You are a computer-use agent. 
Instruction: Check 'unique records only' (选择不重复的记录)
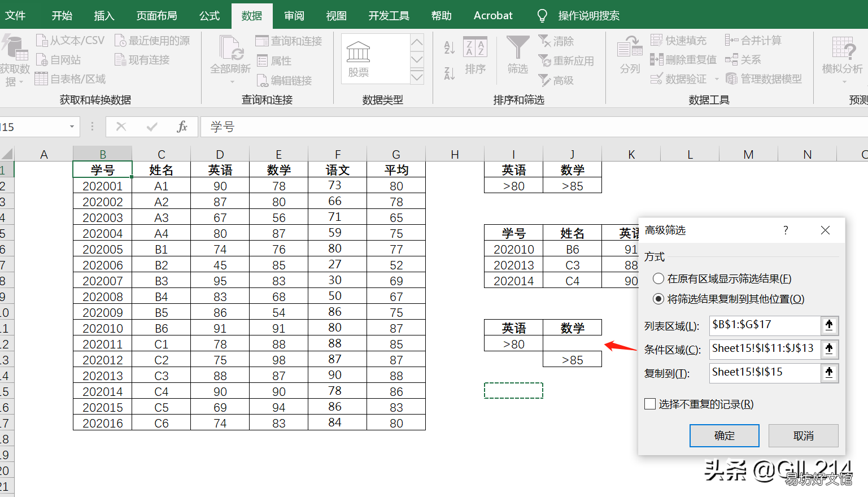click(x=650, y=404)
